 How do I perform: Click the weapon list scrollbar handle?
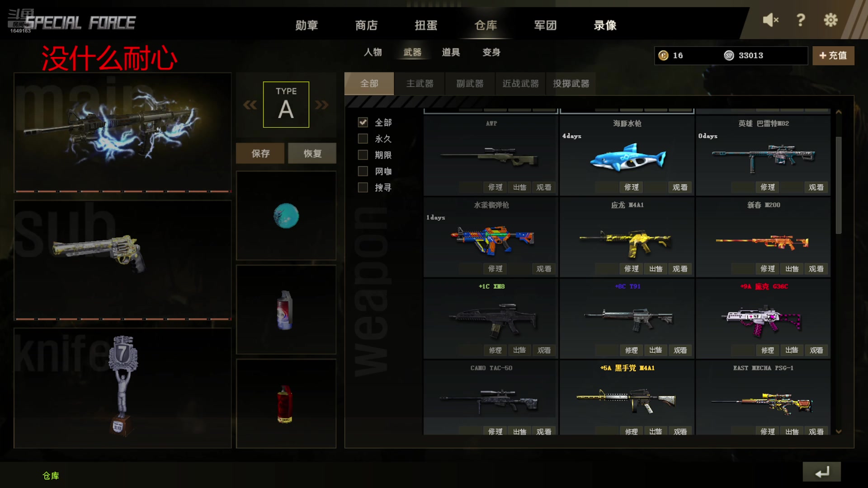pos(839,184)
